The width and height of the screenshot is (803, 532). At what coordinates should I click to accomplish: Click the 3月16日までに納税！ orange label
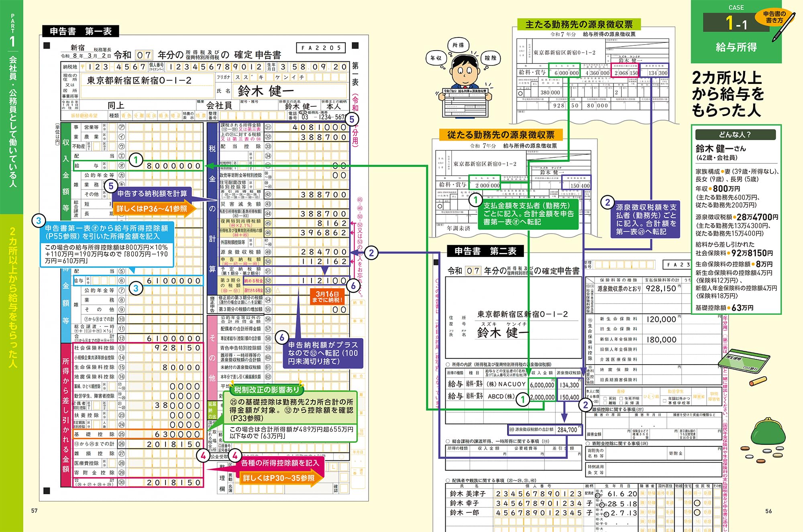[327, 297]
